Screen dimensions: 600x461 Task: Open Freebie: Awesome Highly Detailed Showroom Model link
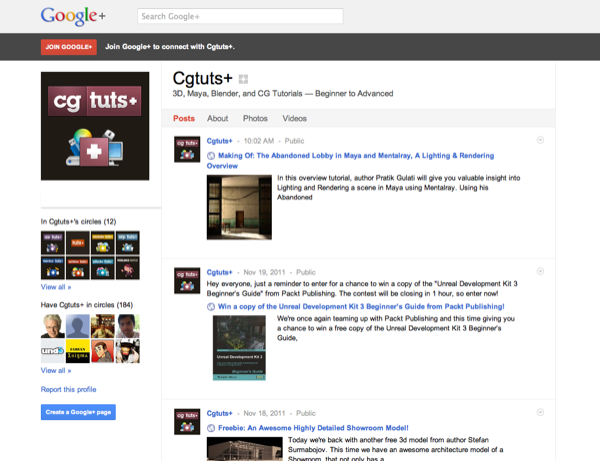point(313,428)
